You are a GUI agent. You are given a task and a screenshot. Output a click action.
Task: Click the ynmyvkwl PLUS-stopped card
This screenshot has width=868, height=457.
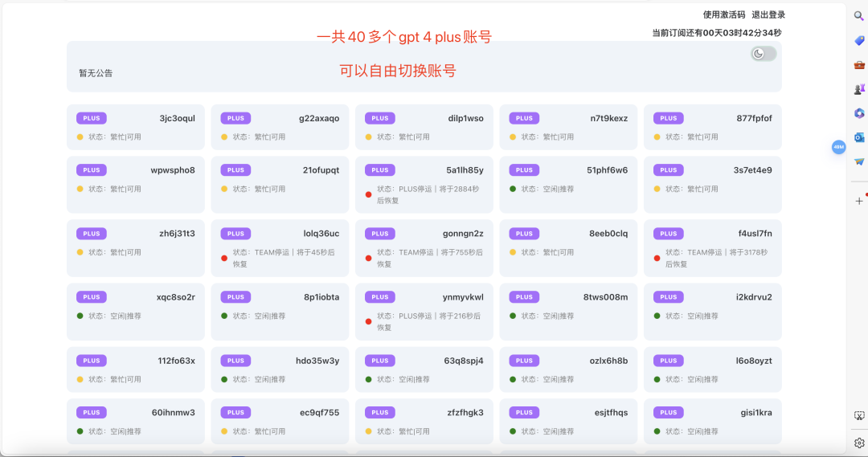[x=424, y=312]
